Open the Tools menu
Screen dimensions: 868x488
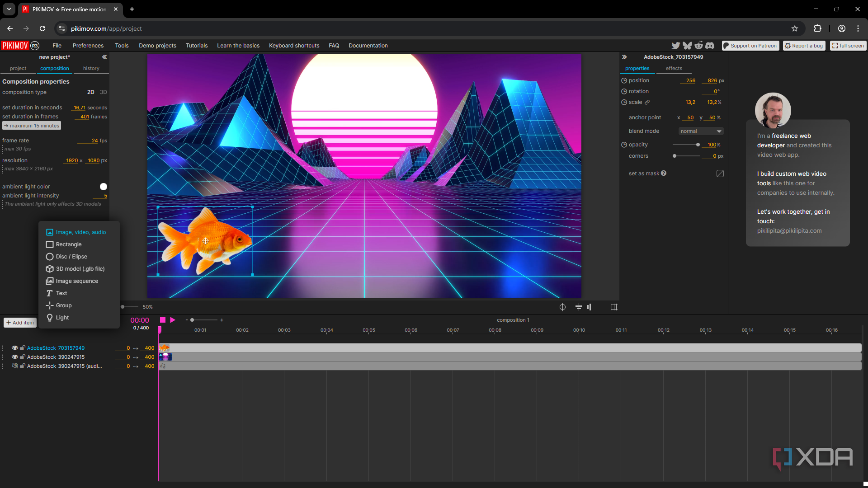tap(122, 46)
